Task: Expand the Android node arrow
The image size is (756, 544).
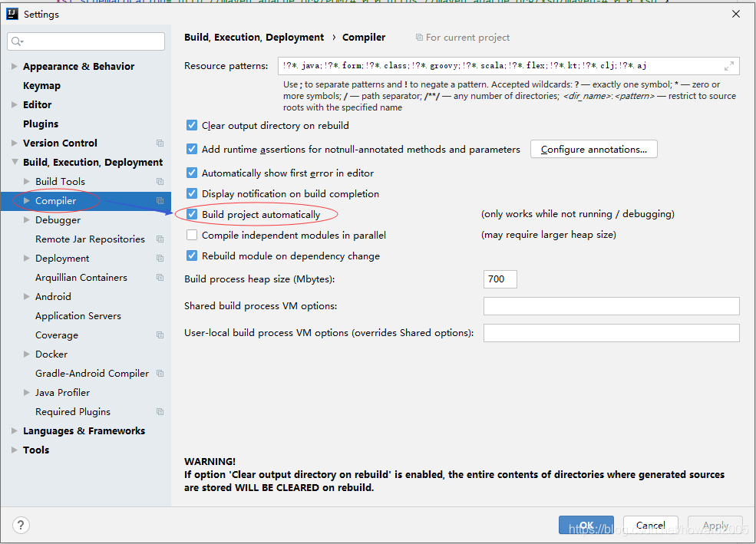Action: pyautogui.click(x=27, y=296)
